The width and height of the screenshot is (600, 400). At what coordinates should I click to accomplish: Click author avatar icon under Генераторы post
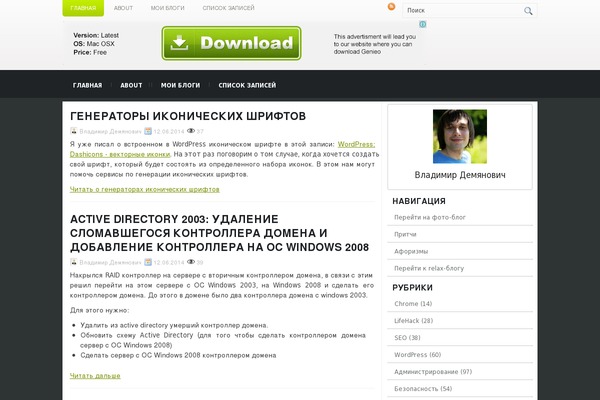pyautogui.click(x=73, y=131)
